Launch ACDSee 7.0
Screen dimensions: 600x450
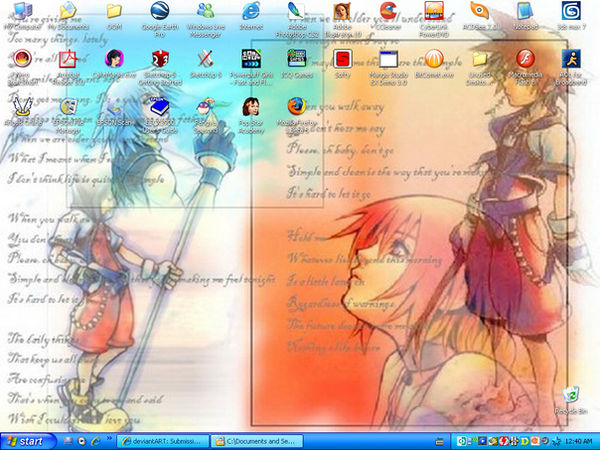(479, 15)
